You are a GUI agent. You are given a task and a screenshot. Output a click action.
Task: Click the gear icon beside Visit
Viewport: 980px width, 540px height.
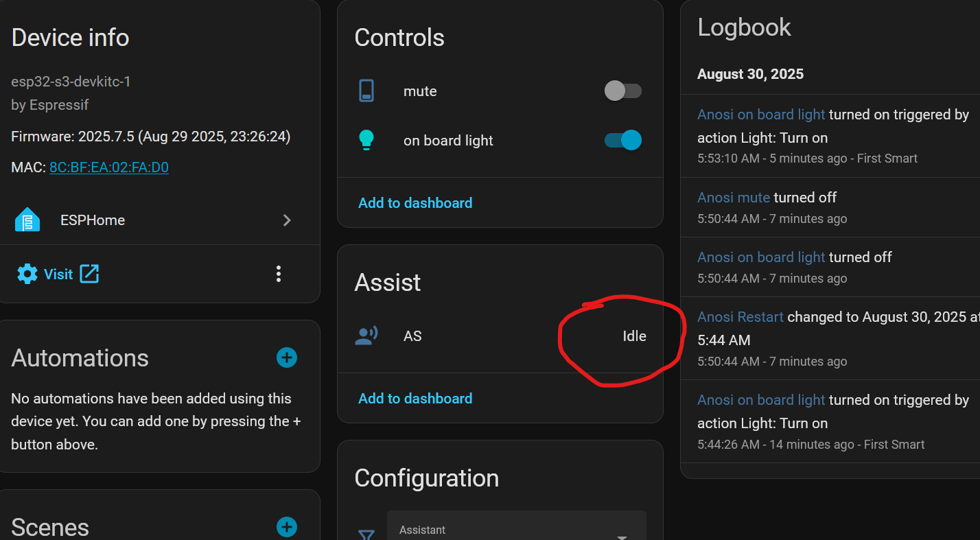27,274
